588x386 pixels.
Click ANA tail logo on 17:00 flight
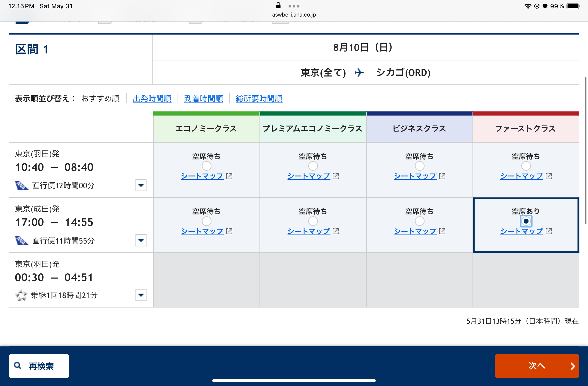[22, 241]
